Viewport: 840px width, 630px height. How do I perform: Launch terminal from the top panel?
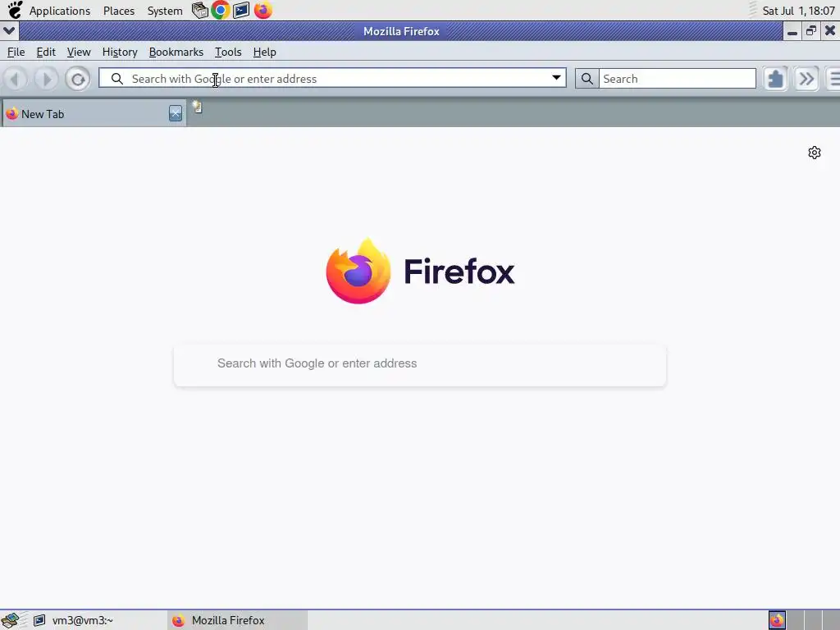pos(241,10)
